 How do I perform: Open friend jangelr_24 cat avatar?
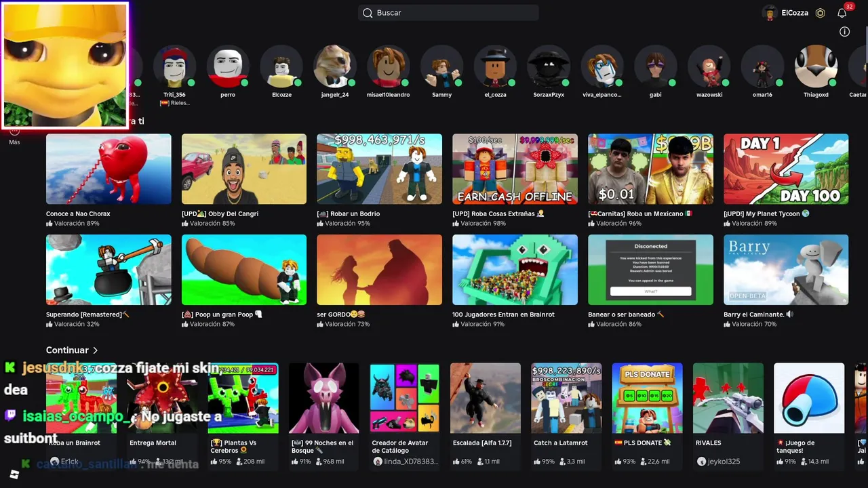tap(335, 66)
